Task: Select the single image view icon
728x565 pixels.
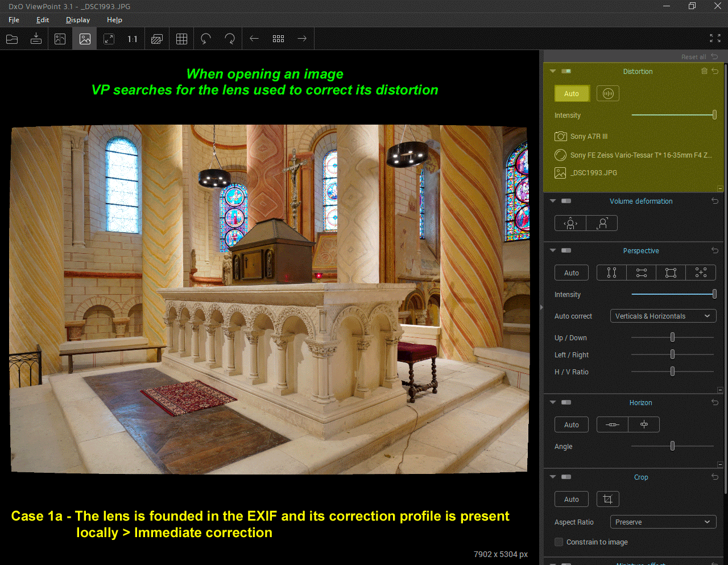Action: pos(85,39)
